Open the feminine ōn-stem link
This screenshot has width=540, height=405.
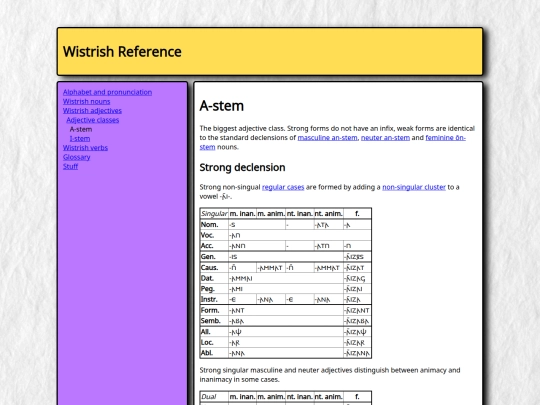click(x=446, y=138)
